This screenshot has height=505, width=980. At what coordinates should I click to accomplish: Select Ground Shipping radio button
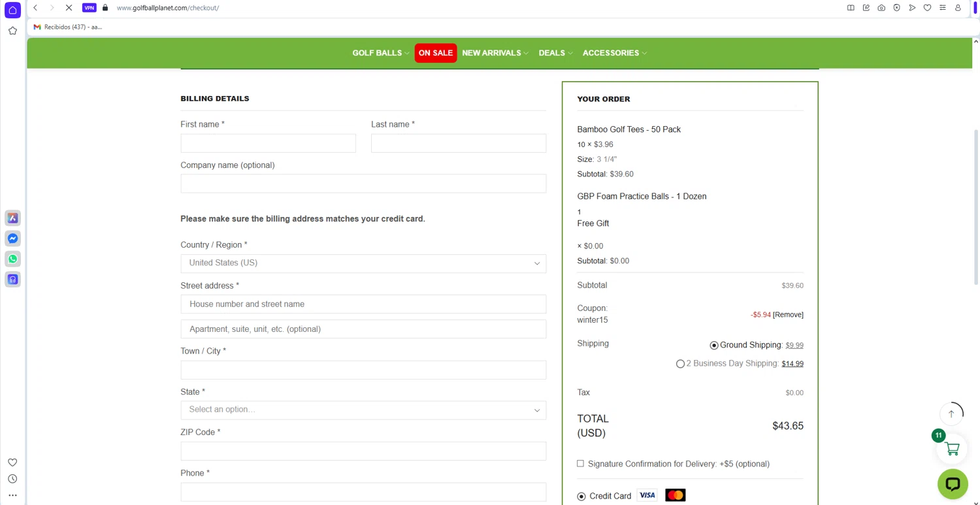(x=714, y=346)
